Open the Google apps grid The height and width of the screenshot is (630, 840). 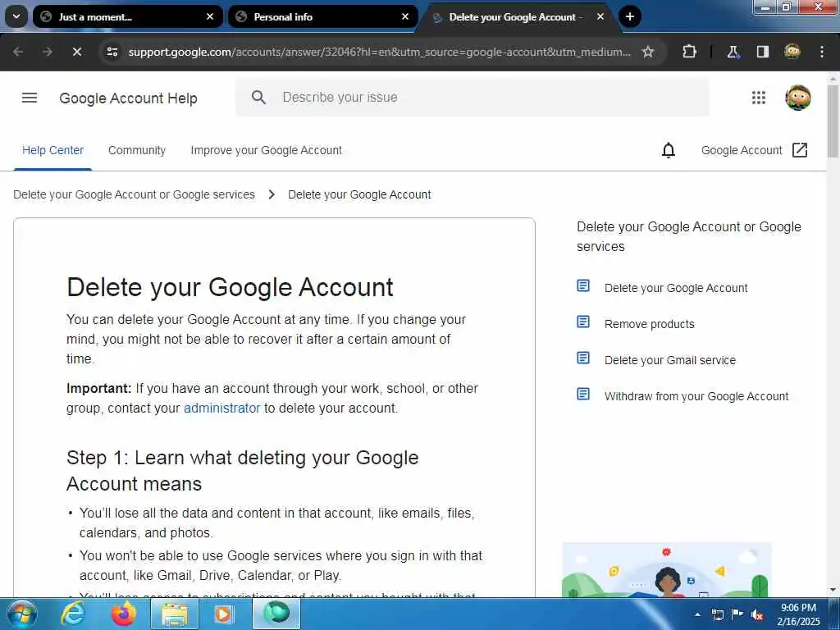point(759,98)
